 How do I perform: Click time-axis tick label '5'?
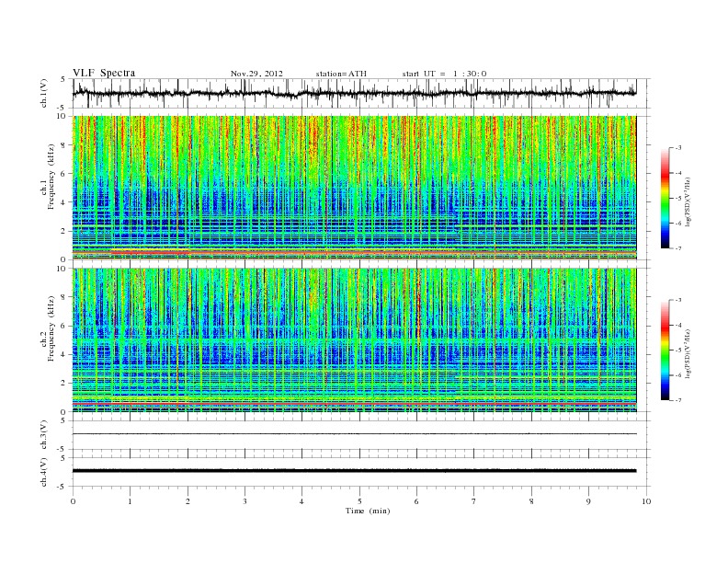point(359,501)
